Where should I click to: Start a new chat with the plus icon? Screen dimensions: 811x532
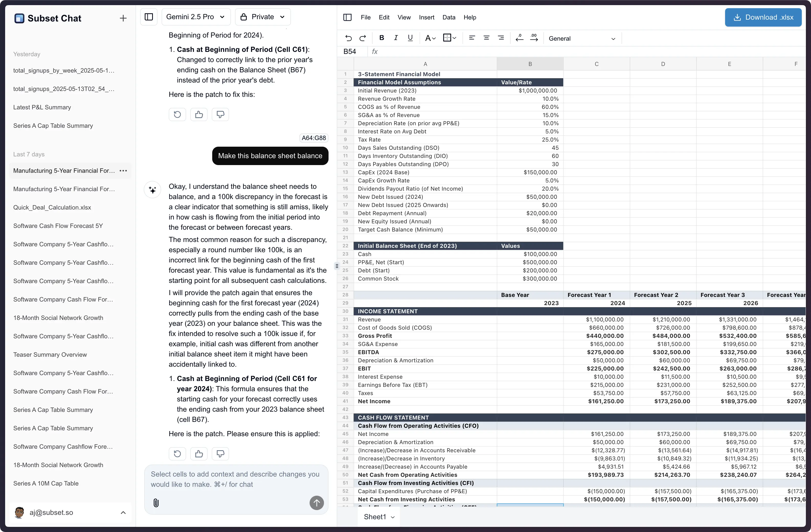click(123, 18)
